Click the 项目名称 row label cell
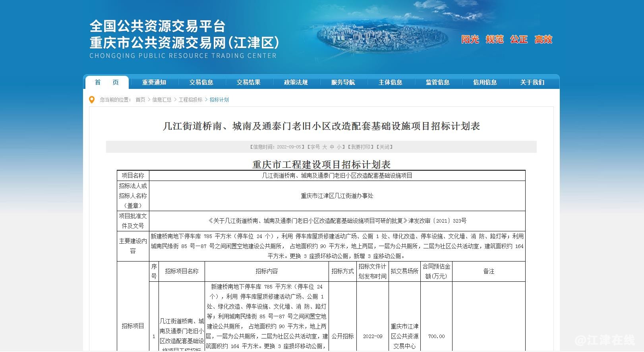The width and height of the screenshot is (644, 352). pos(133,175)
